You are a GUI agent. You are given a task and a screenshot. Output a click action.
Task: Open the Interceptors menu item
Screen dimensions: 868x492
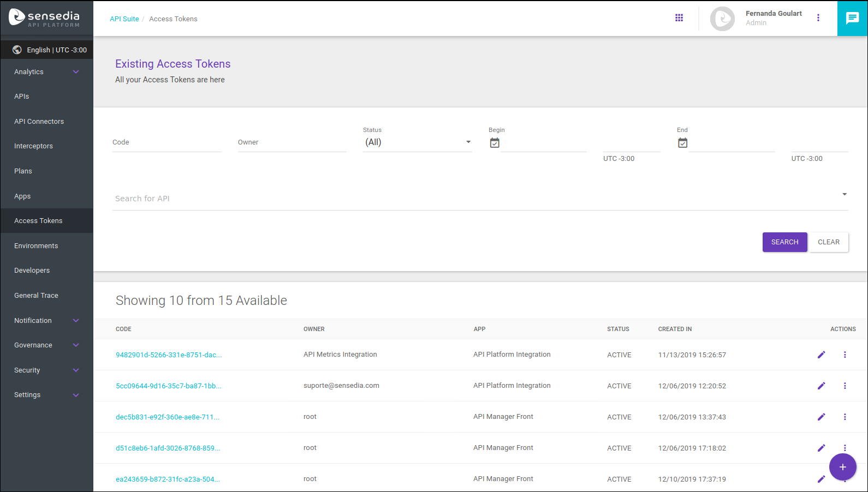pos(33,146)
